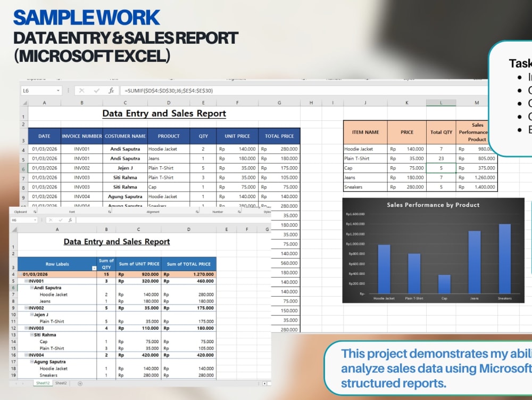Open the L6 Name Box dropdown arrow
Viewport: 532px width, 400px height.
(58, 91)
